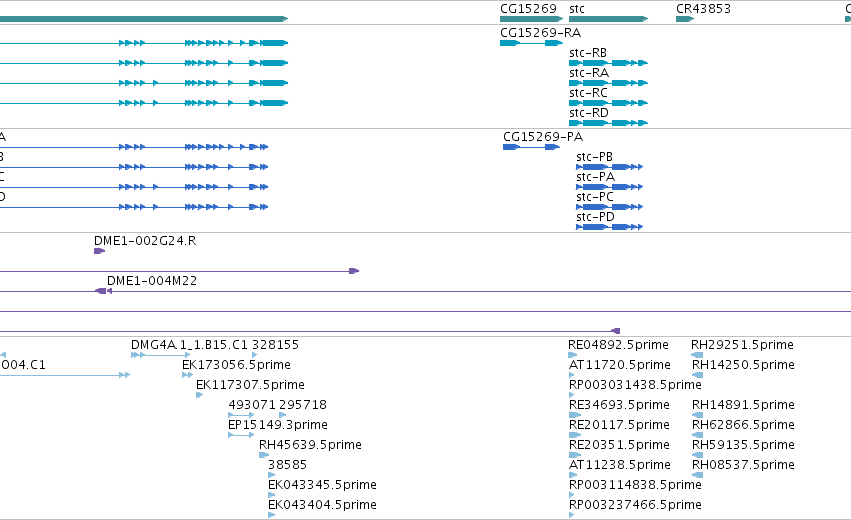Screen dimensions: 851x520
Task: Click the 328155 feature label
Action: 275,345
